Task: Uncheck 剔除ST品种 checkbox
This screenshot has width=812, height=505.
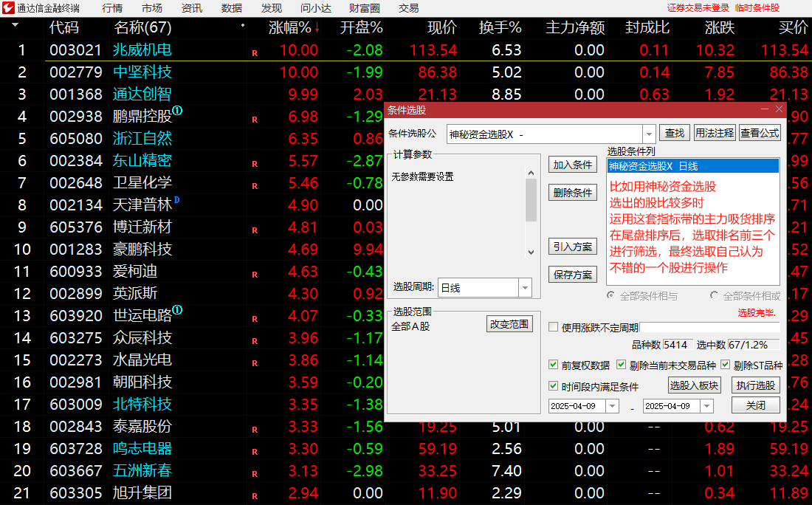Action: 725,365
